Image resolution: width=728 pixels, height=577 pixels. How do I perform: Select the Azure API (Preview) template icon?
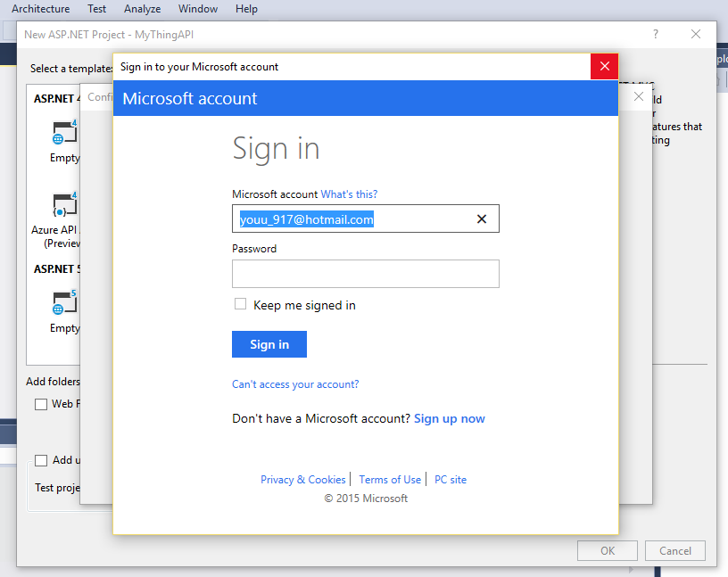click(x=64, y=205)
